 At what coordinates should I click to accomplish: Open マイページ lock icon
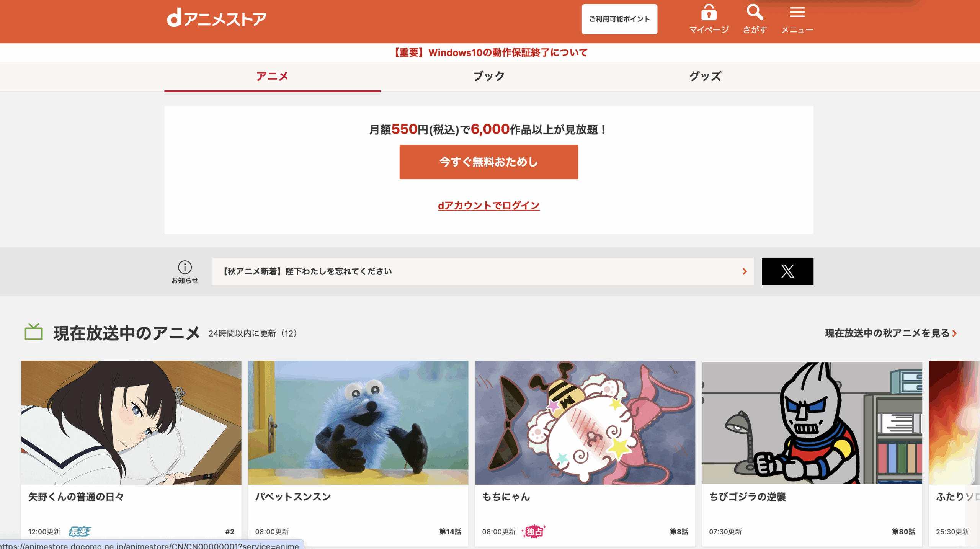coord(709,13)
